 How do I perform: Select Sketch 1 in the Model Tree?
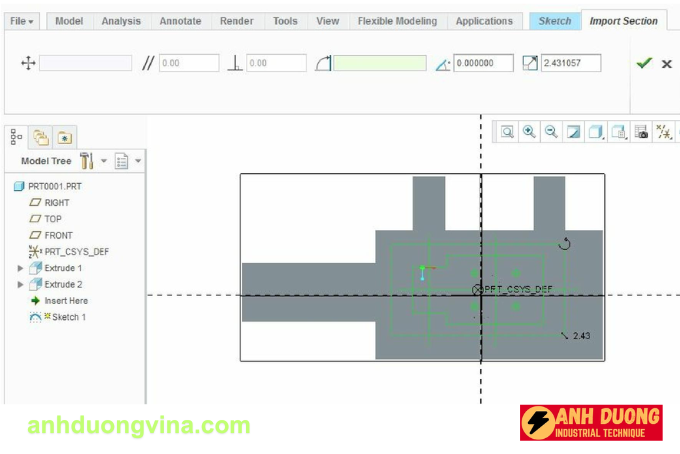click(x=68, y=317)
